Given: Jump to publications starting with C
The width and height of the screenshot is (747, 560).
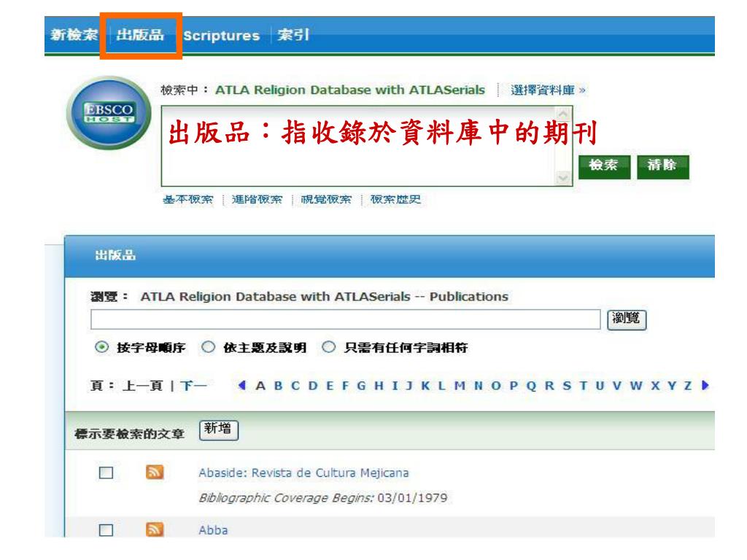Looking at the screenshot, I should 295,386.
